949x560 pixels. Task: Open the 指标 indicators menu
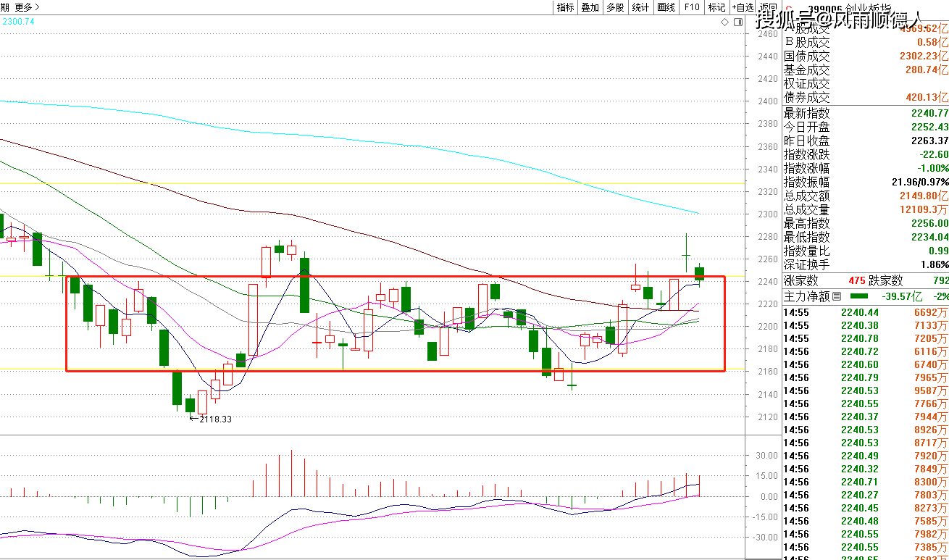pyautogui.click(x=565, y=7)
